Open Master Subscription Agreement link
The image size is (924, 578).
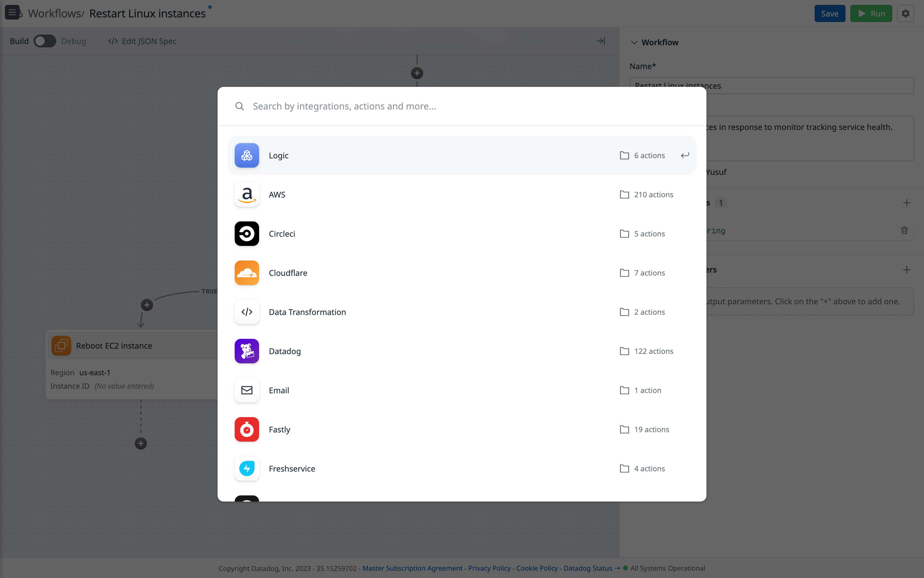tap(413, 568)
